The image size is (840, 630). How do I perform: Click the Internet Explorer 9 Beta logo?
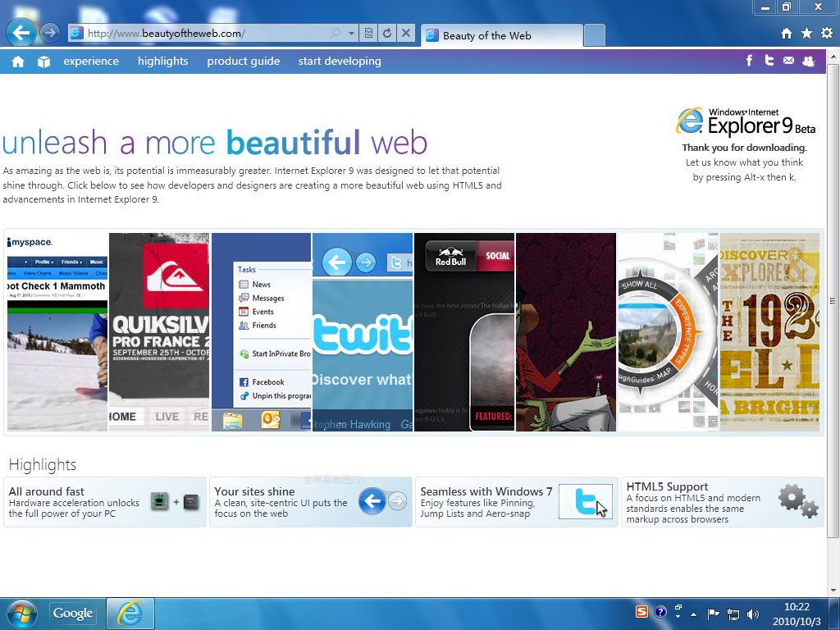pos(745,121)
